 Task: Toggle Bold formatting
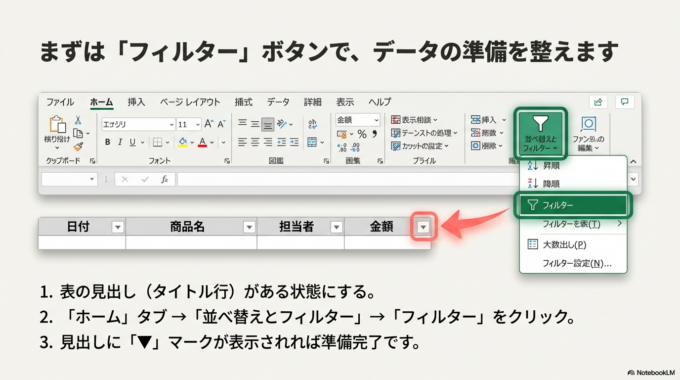coord(107,142)
